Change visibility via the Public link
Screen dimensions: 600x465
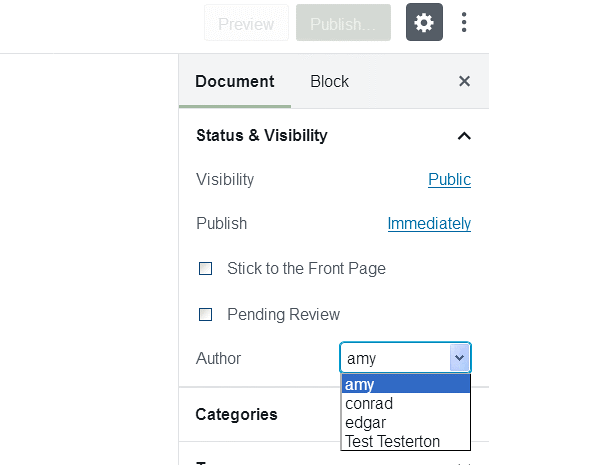[449, 180]
